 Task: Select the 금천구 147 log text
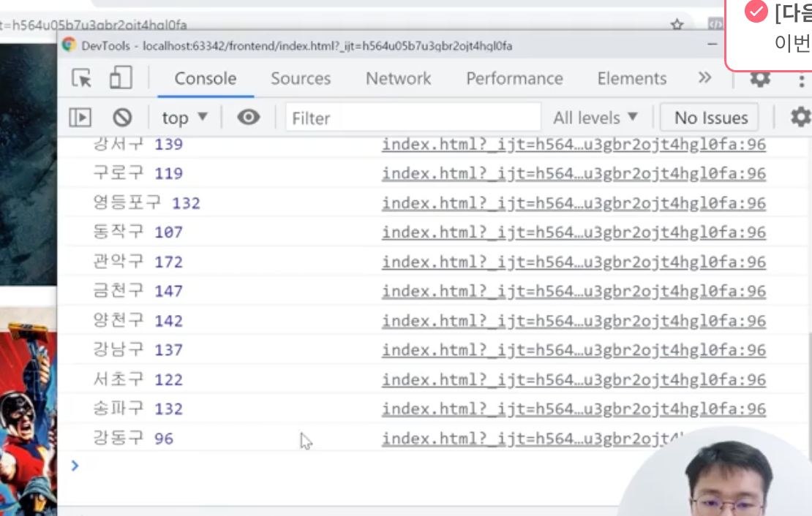click(138, 290)
